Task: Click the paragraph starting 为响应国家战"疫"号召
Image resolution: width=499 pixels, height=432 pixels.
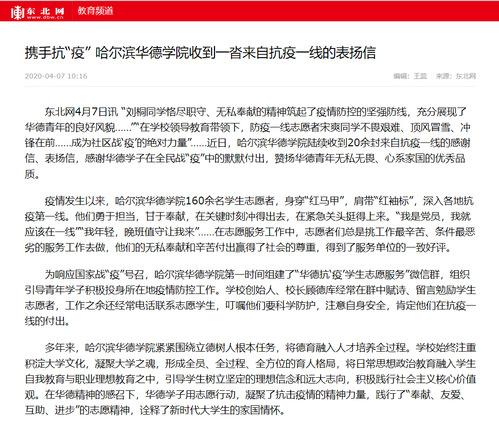Action: [250, 298]
